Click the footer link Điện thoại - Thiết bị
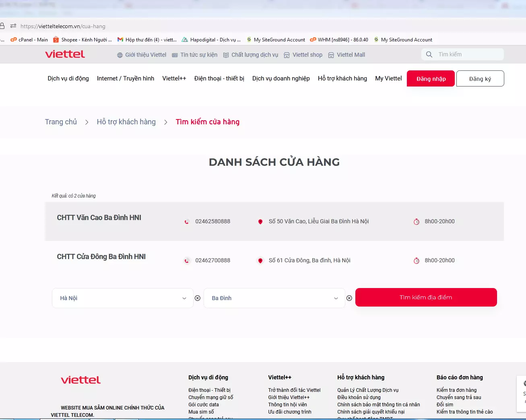The width and height of the screenshot is (526, 420). [x=209, y=390]
